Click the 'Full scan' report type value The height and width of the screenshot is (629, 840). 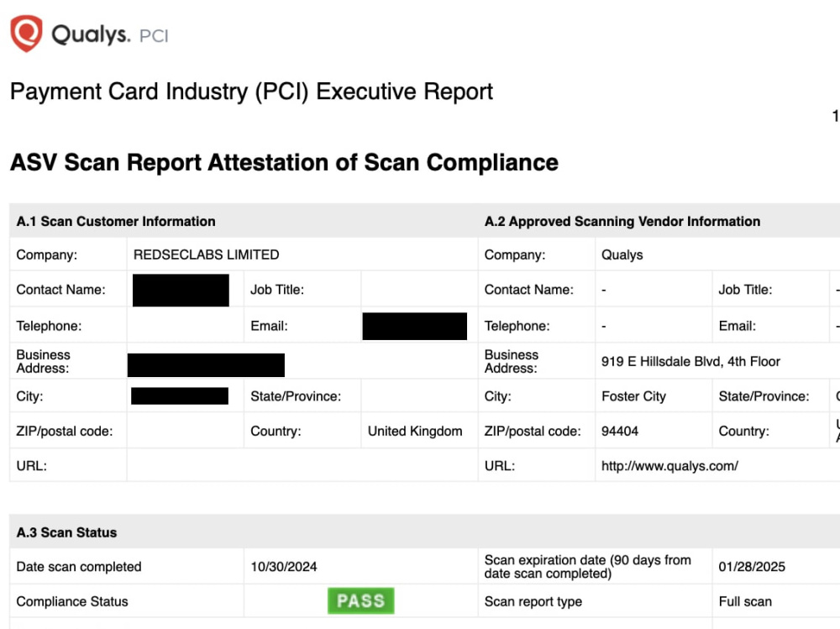coord(745,601)
